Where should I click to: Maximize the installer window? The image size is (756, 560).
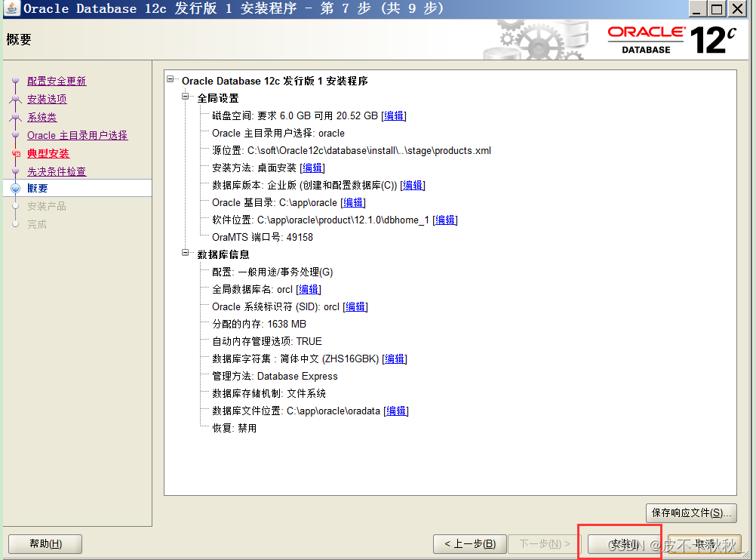click(x=717, y=9)
